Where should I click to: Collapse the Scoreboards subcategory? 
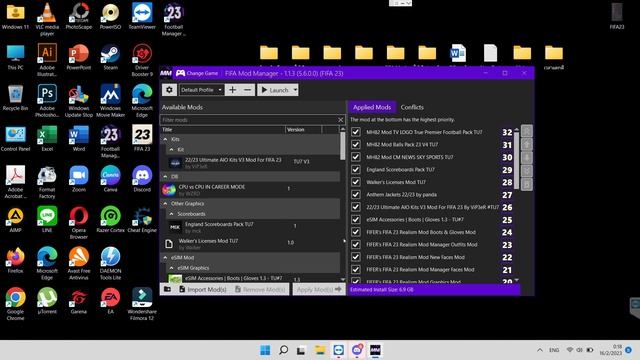click(x=171, y=214)
